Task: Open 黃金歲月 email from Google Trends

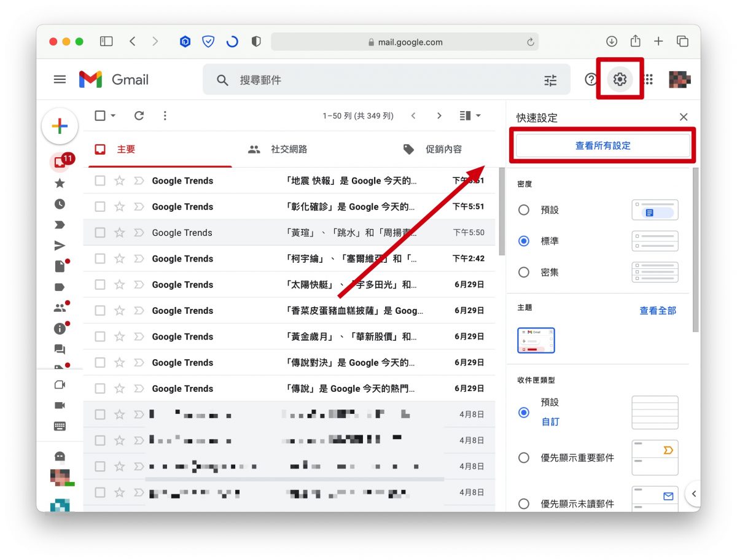Action: 289,336
